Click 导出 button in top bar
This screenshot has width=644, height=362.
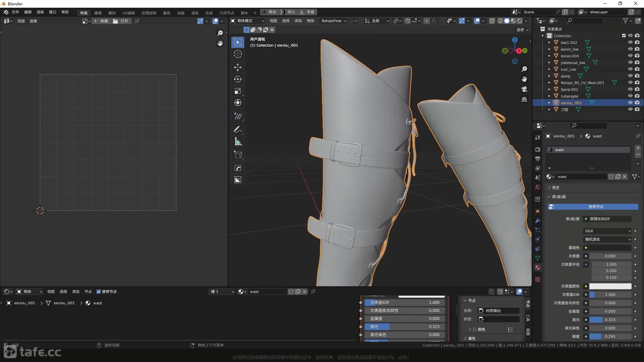click(269, 12)
